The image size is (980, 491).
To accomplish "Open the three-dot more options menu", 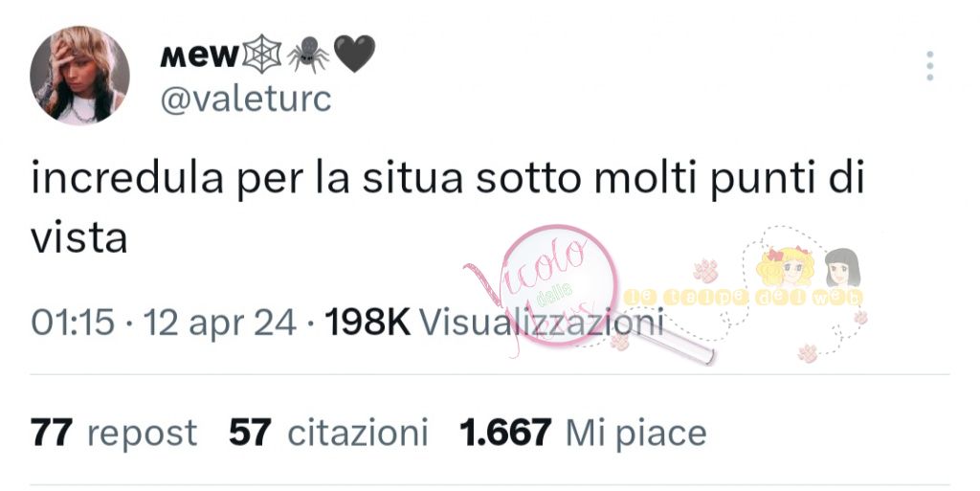I will (x=930, y=66).
